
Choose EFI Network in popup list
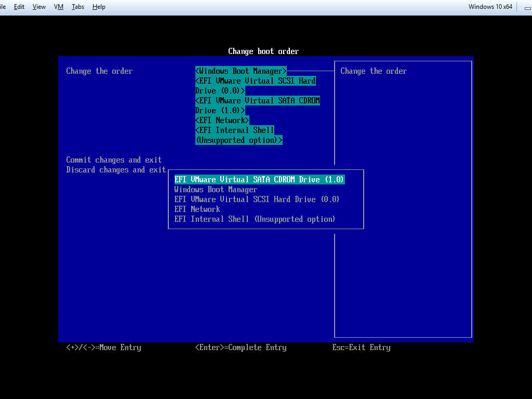click(197, 209)
